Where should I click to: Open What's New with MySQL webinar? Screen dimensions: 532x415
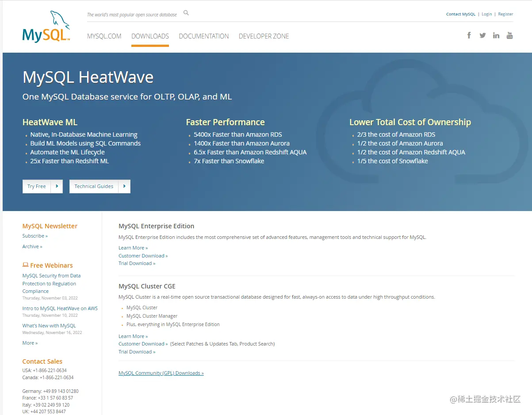coord(49,326)
